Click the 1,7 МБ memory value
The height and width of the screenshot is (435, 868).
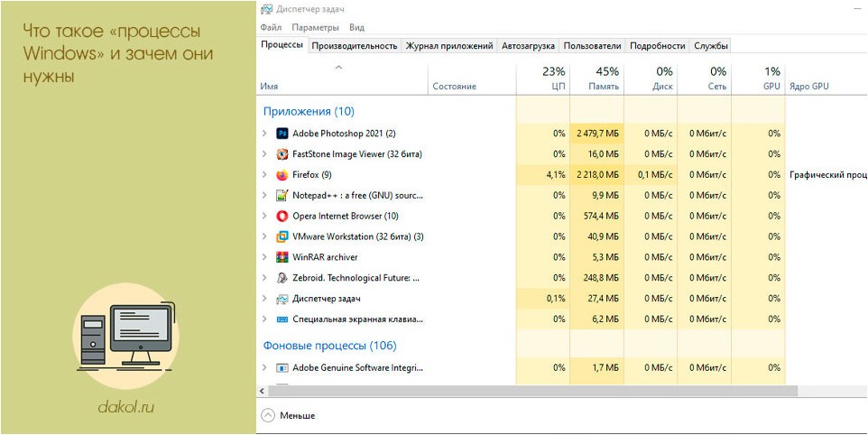(x=606, y=367)
